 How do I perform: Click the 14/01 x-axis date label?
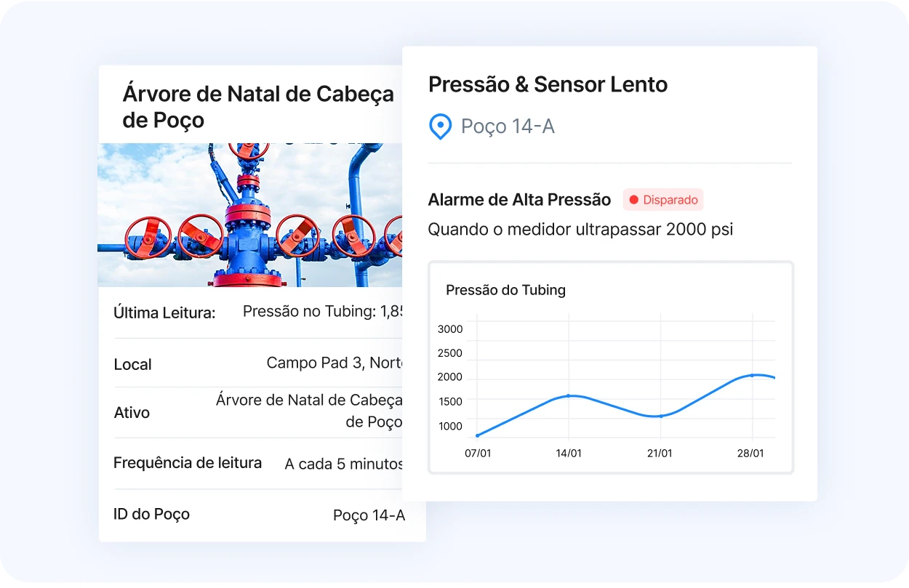pyautogui.click(x=569, y=454)
